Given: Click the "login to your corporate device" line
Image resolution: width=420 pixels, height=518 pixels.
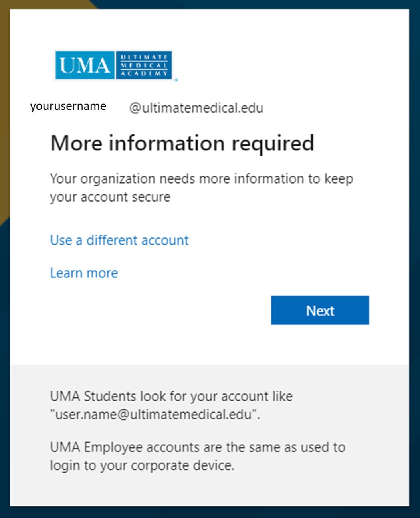Looking at the screenshot, I should pos(142,465).
